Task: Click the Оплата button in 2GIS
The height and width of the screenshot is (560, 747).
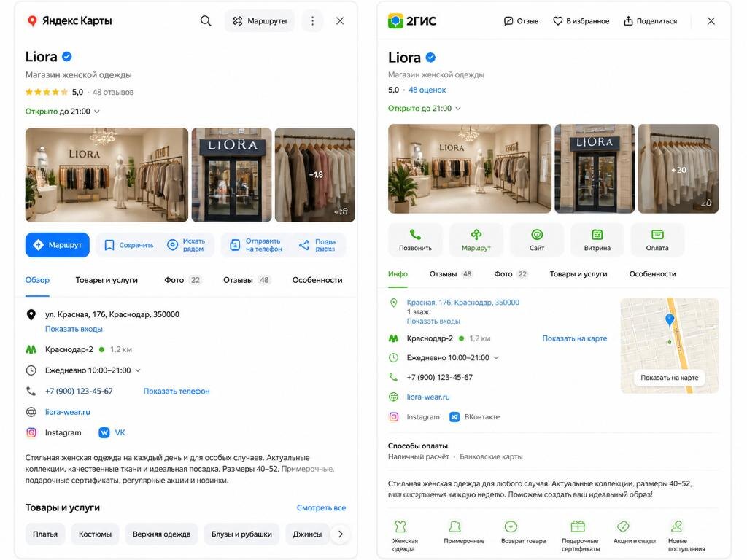Action: [657, 240]
